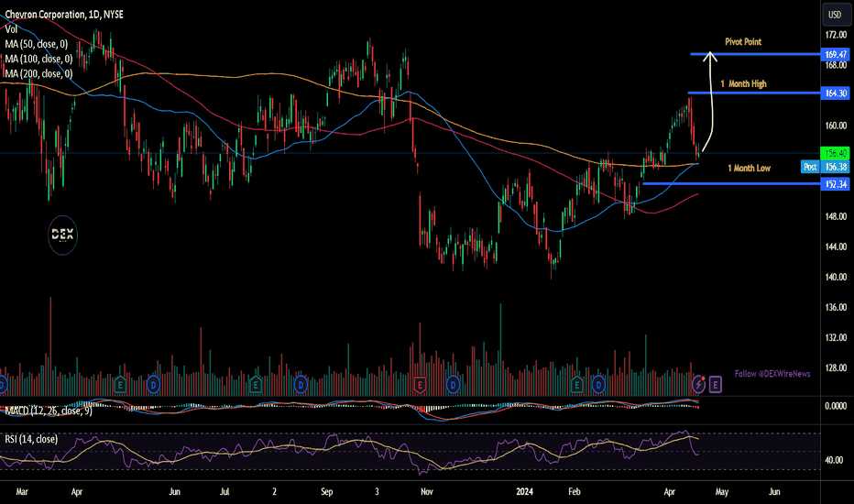This screenshot has width=854, height=504.
Task: Click the lightning bolt latest-news icon
Action: 698,385
